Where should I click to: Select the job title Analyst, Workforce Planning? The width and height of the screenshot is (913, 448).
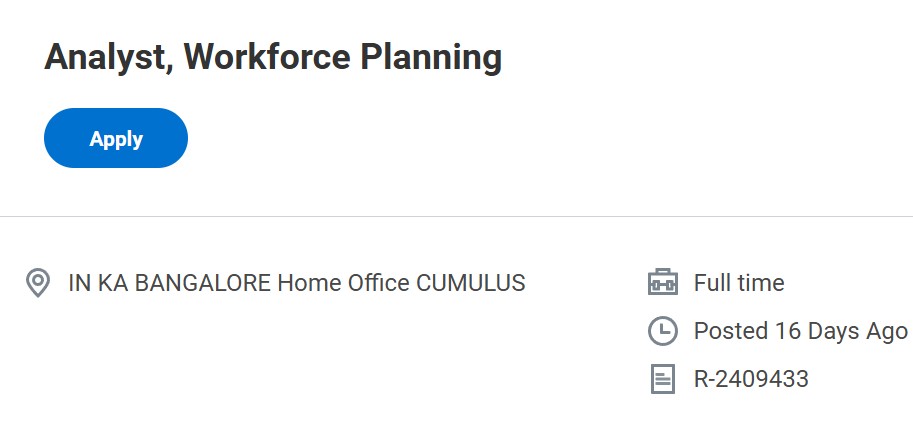(273, 58)
